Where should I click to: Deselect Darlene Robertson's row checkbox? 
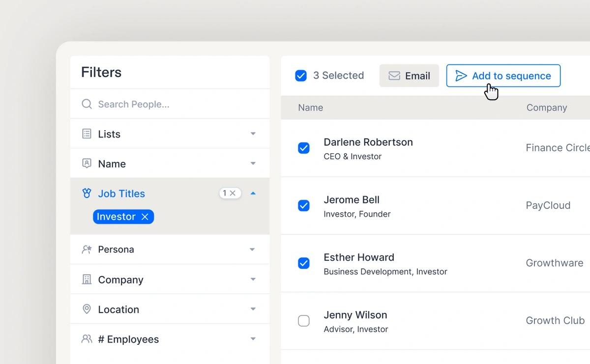point(304,148)
